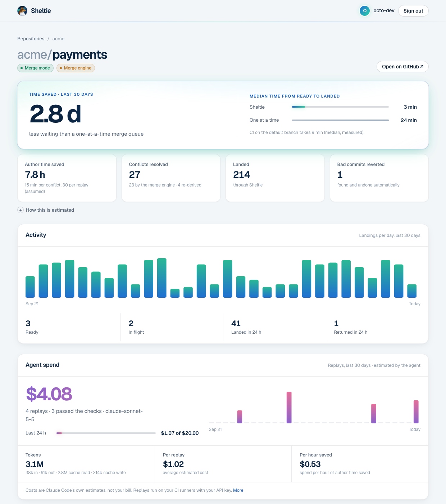Click the $1.07 of $20.00 budget text
The height and width of the screenshot is (504, 446).
click(180, 433)
